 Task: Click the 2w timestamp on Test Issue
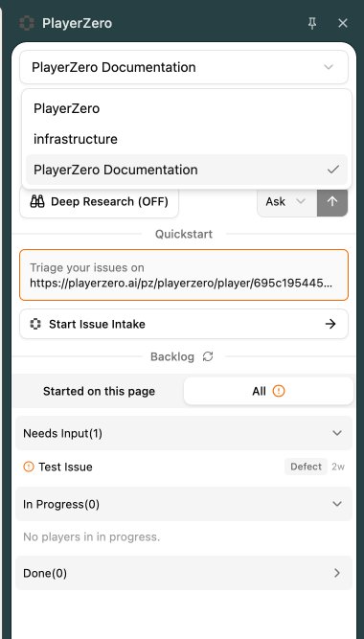click(338, 467)
